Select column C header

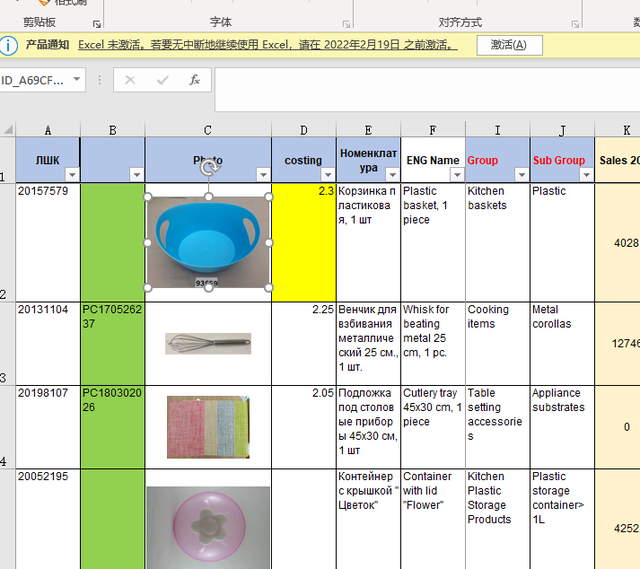(208, 130)
